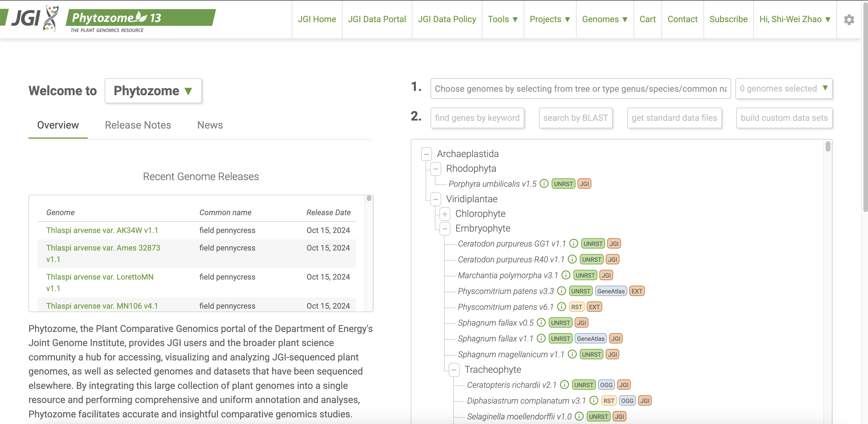Switch to the Release Notes tab

(x=138, y=125)
